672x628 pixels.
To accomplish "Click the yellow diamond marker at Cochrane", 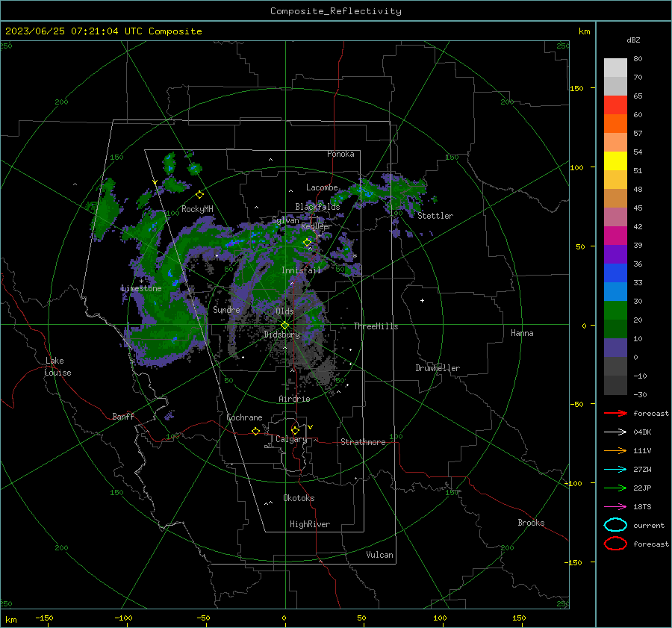I will [x=255, y=431].
